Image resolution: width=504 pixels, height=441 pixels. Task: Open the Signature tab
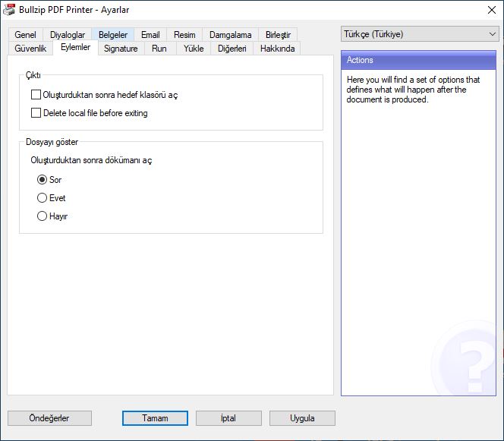121,49
